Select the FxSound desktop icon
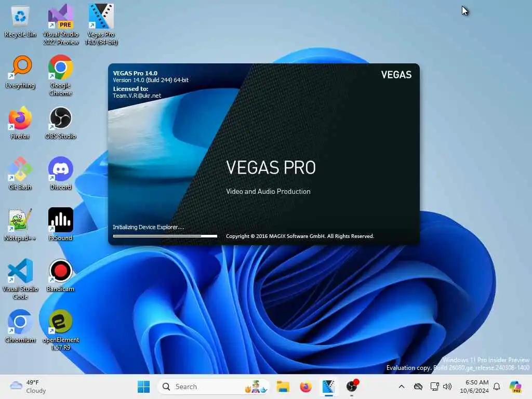This screenshot has height=399, width=532. 61,224
